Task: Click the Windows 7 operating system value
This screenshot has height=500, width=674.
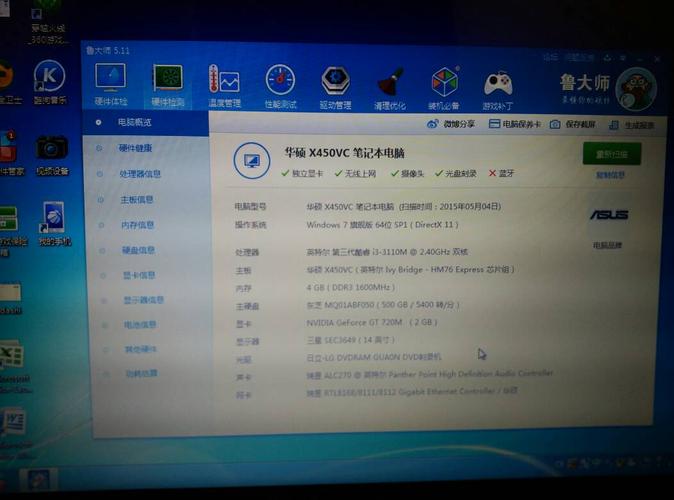Action: pos(383,225)
